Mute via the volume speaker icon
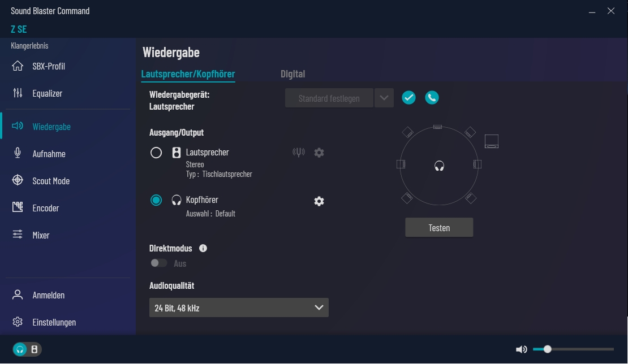The image size is (628, 364). (x=521, y=350)
